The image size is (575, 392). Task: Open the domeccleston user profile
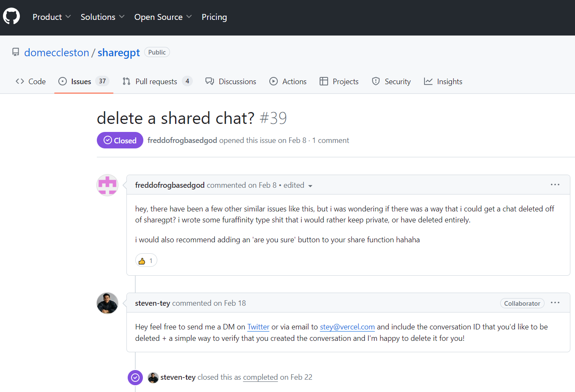click(x=57, y=52)
